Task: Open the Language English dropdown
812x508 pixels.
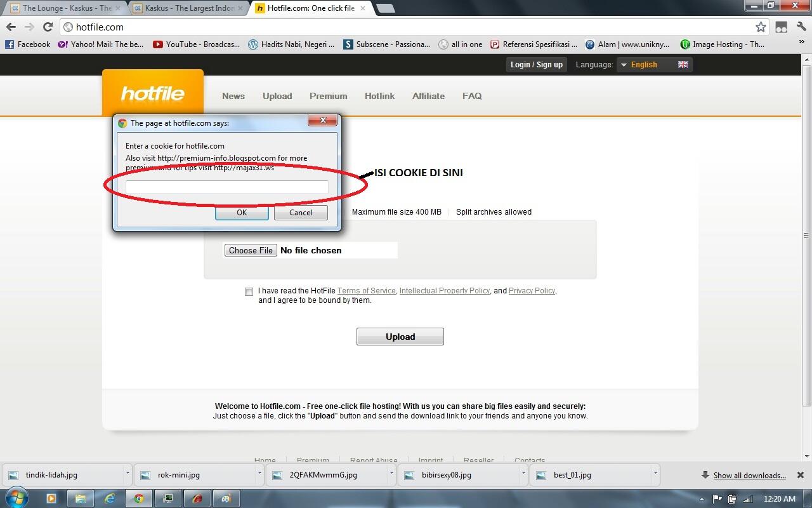Action: [654, 64]
